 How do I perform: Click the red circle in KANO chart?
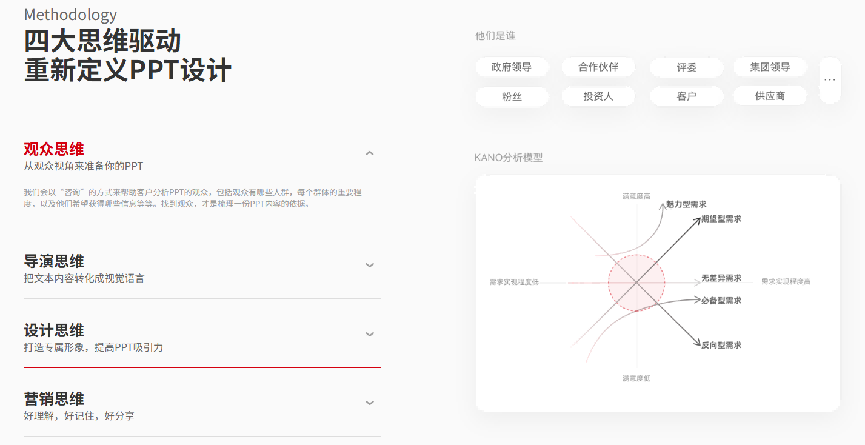tap(636, 284)
